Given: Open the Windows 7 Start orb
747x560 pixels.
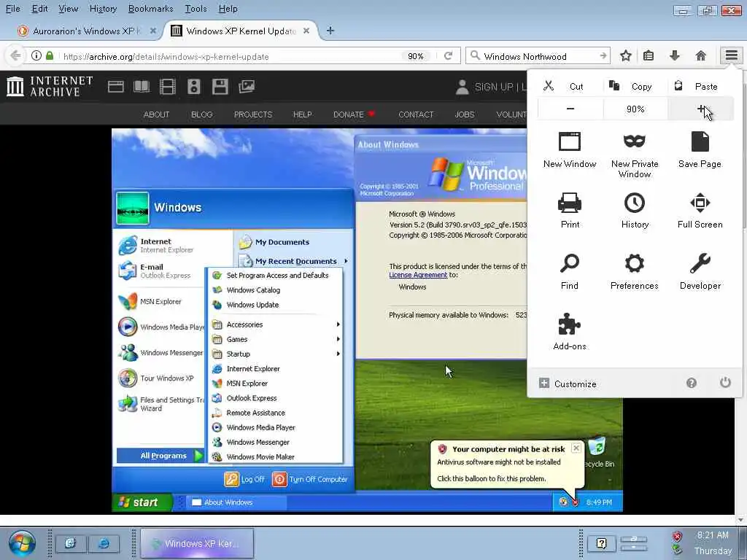Looking at the screenshot, I should click(22, 542).
